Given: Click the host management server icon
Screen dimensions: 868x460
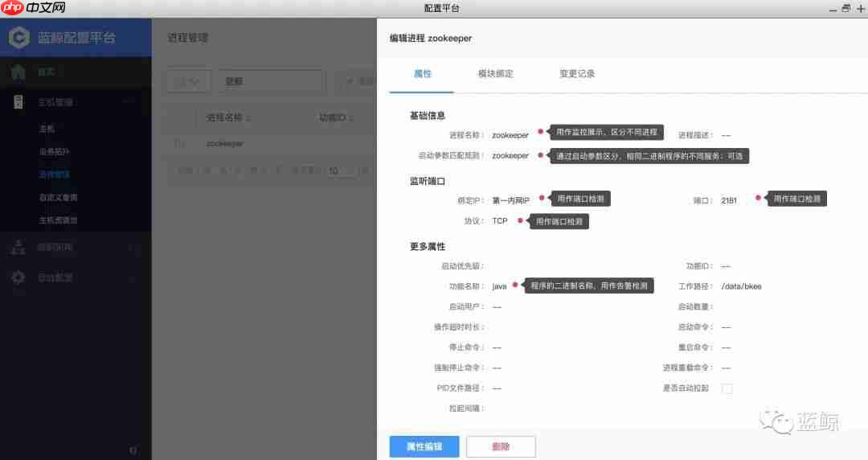Looking at the screenshot, I should click(x=18, y=102).
